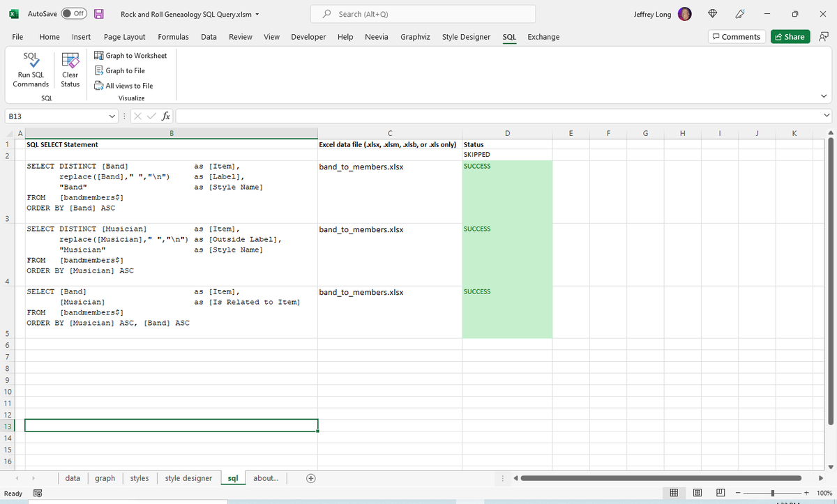
Task: Switch to the Insert ribbon tab
Action: coord(81,37)
